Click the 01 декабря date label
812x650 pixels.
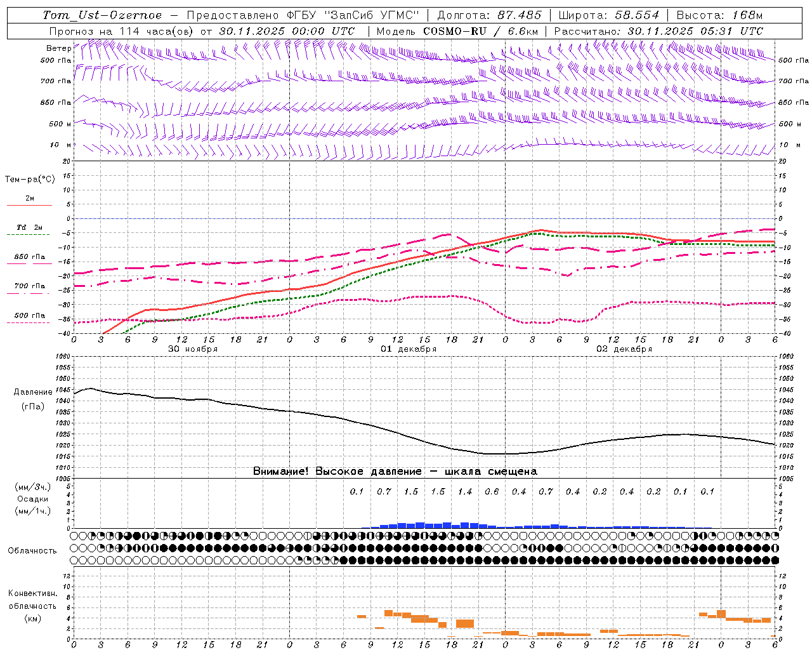click(x=409, y=349)
